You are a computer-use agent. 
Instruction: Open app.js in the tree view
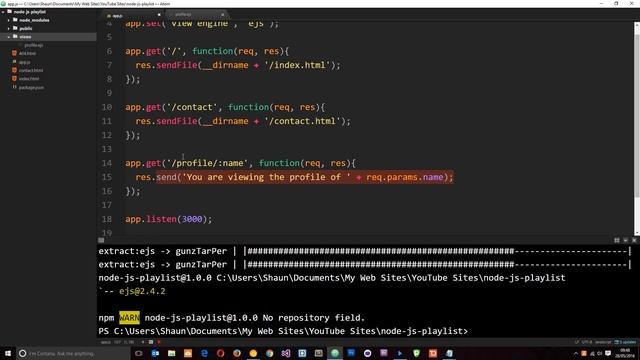24,62
